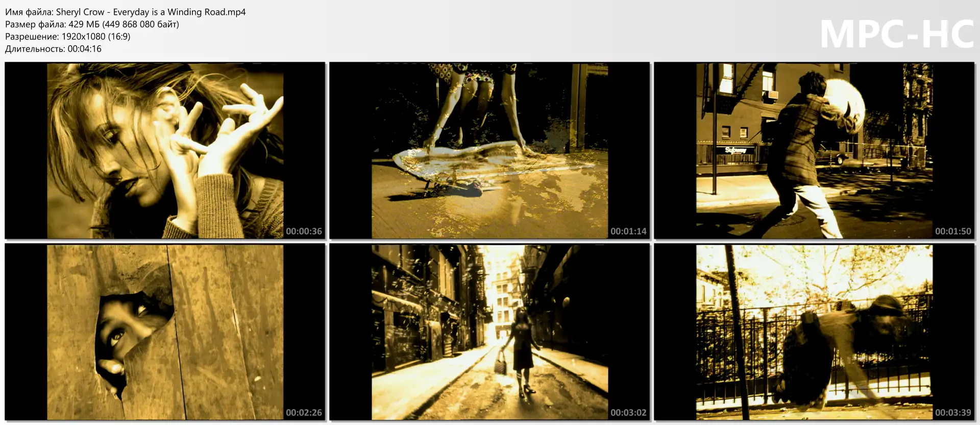
Task: Click the file size line '429 МБ (449 868 080 байт)'
Action: point(92,24)
